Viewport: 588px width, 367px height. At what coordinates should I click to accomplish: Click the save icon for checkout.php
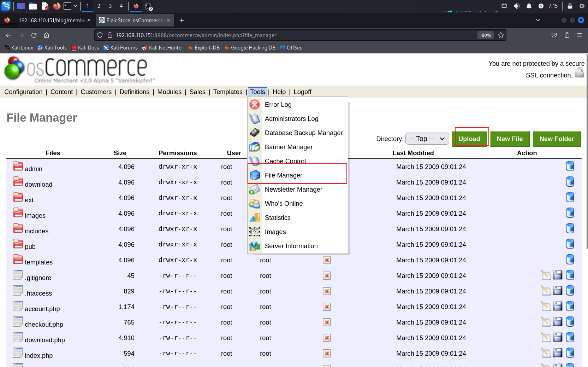(558, 322)
